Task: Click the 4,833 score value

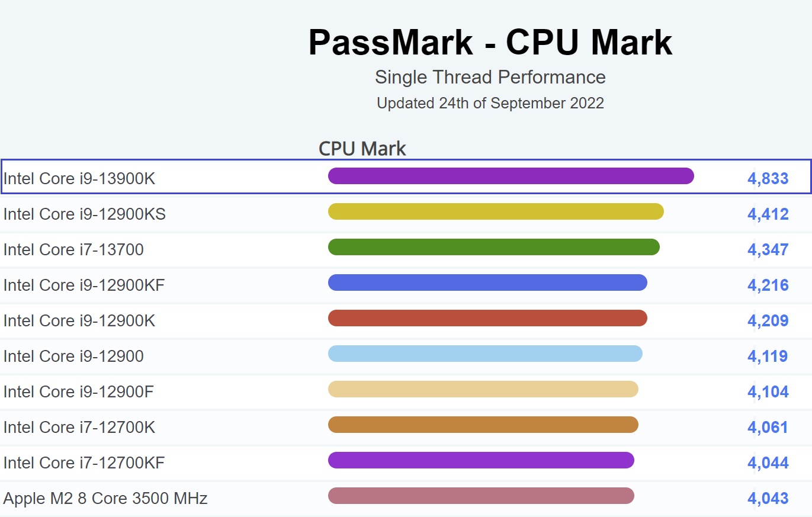Action: (768, 178)
